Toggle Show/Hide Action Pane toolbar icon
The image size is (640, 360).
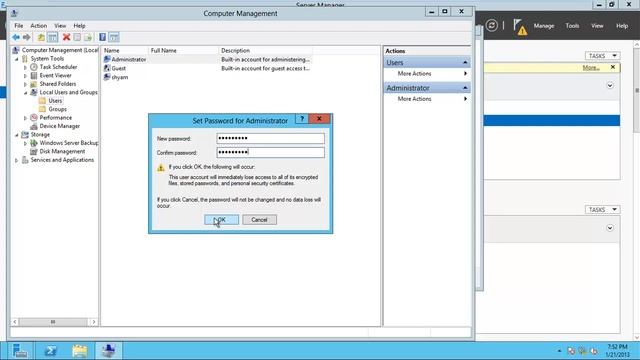114,38
